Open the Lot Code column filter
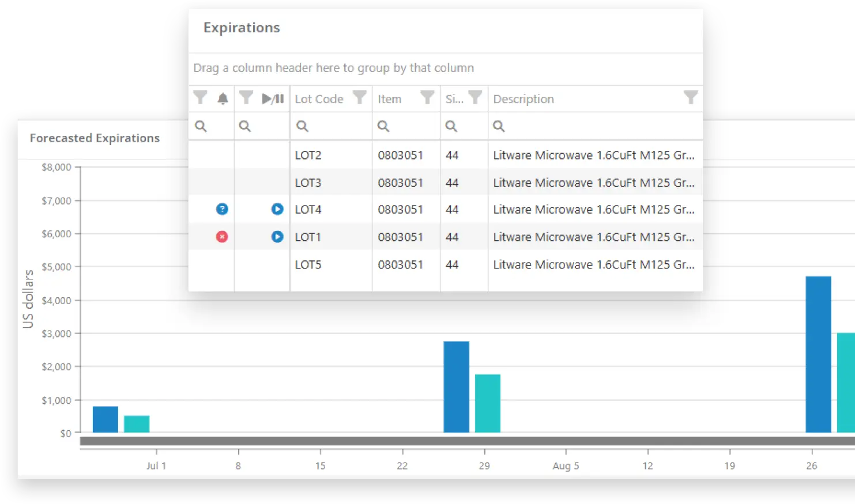 [360, 98]
